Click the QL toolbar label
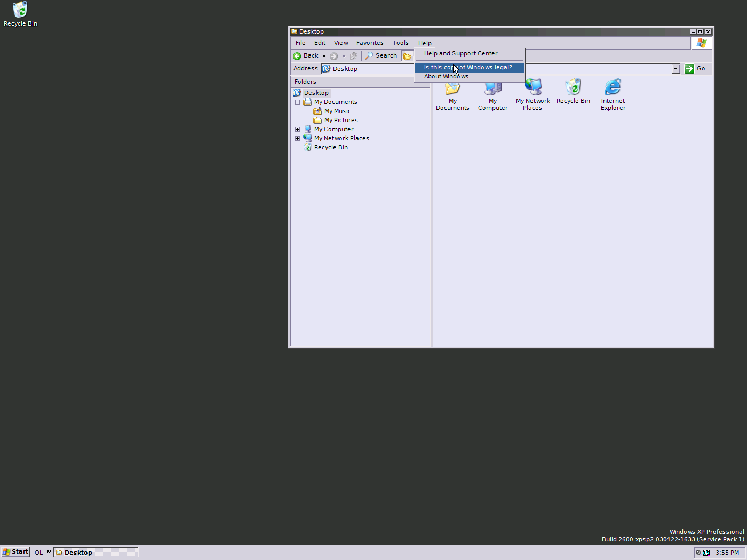Viewport: 747px width, 560px height. click(38, 553)
